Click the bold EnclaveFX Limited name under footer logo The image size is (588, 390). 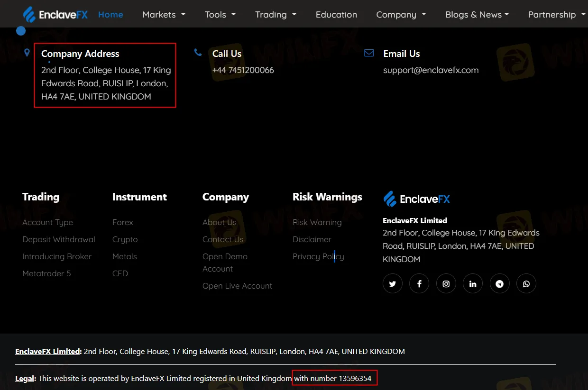point(415,220)
